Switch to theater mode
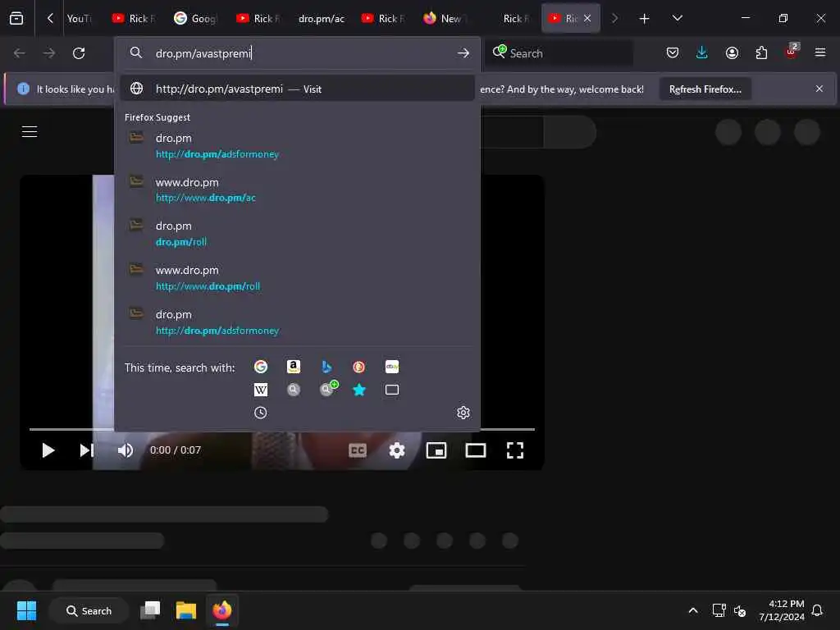This screenshot has width=840, height=630. tap(476, 450)
